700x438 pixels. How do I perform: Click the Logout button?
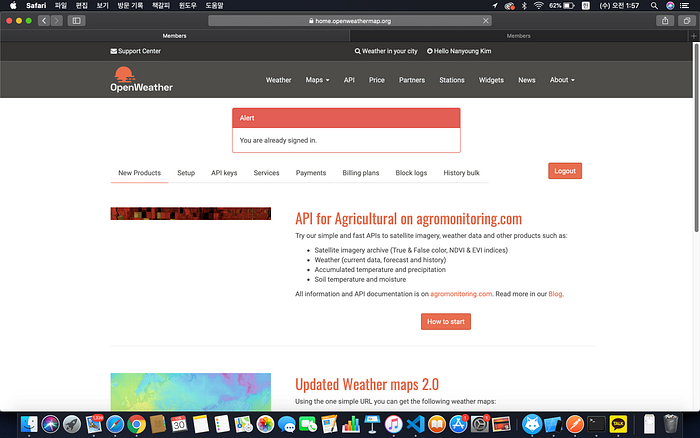565,171
